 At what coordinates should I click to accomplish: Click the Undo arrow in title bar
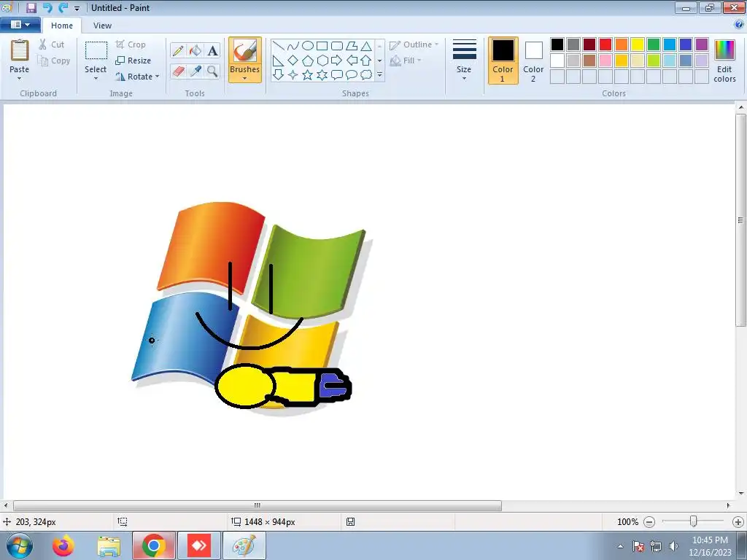click(x=47, y=7)
